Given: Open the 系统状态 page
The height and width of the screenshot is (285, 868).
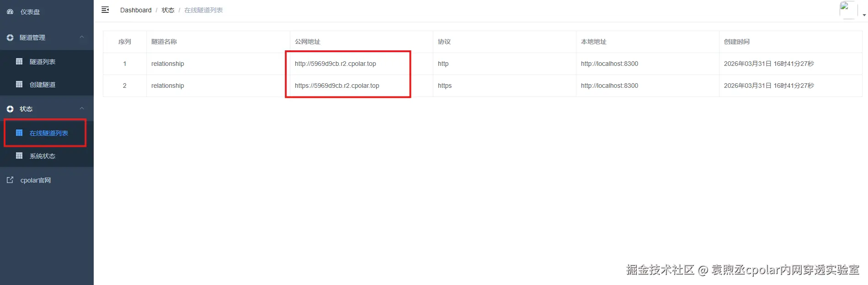Looking at the screenshot, I should coord(43,156).
